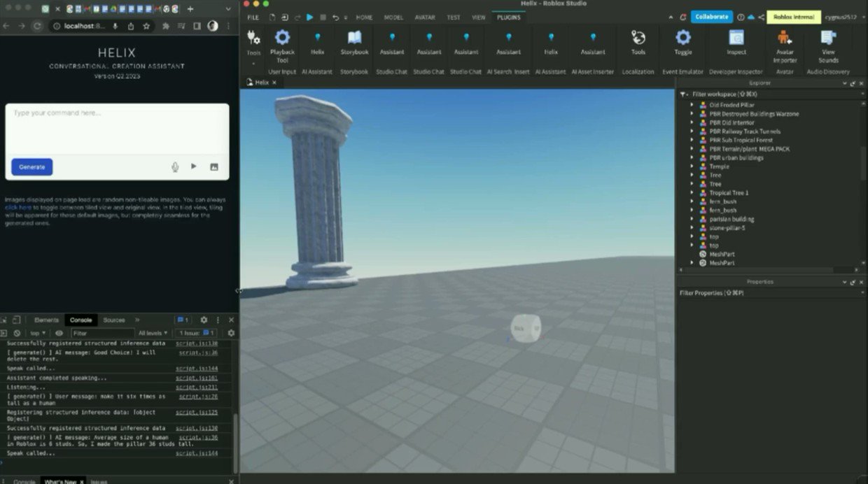This screenshot has width=868, height=484.
Task: Expand the parisian building item
Action: pyautogui.click(x=692, y=219)
